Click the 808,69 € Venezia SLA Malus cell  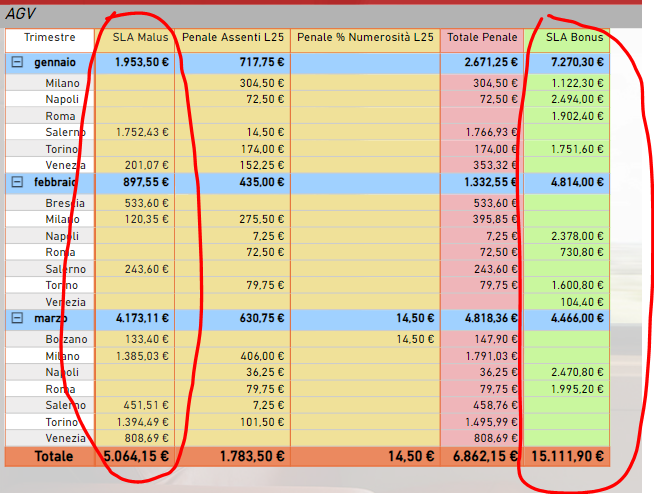[x=147, y=439]
